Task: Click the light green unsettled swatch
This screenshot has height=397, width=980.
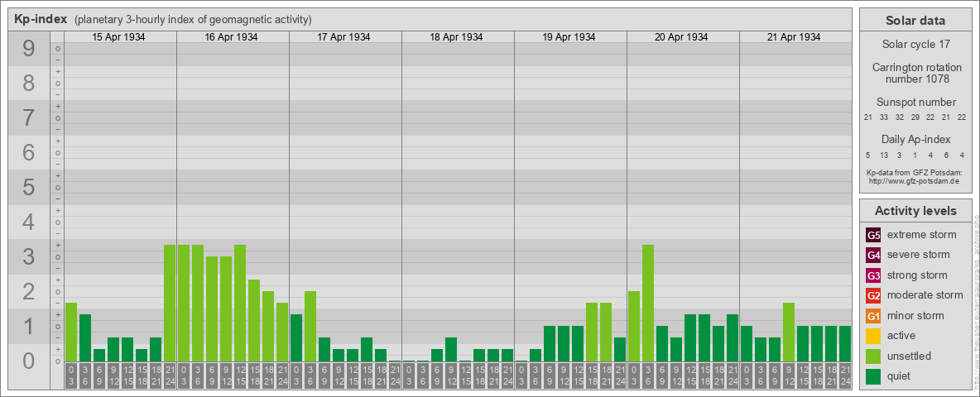Action: 873,356
